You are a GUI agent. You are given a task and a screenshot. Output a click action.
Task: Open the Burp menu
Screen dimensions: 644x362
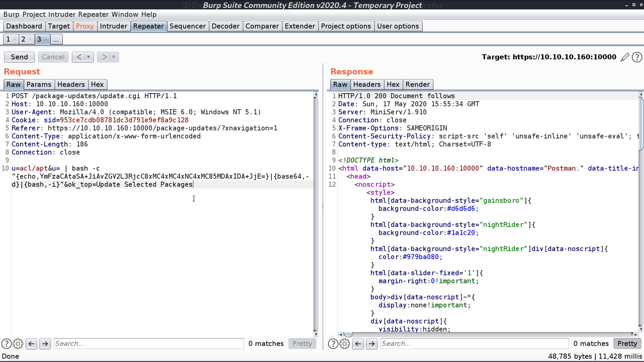pyautogui.click(x=11, y=14)
